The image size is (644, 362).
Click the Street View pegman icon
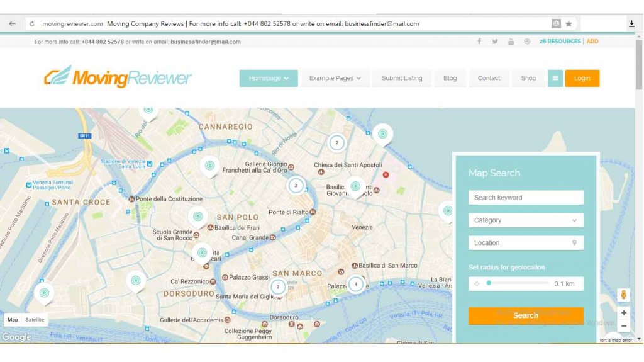pyautogui.click(x=623, y=295)
